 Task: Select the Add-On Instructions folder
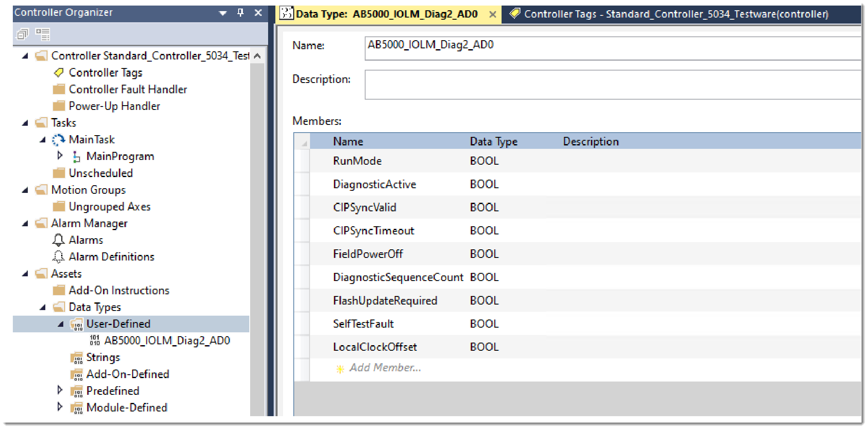(x=119, y=290)
